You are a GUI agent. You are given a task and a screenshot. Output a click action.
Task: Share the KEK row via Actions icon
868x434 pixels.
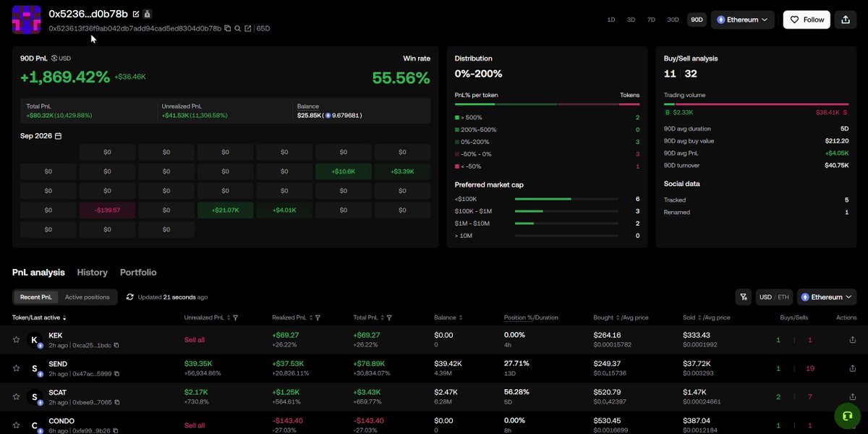click(x=851, y=340)
